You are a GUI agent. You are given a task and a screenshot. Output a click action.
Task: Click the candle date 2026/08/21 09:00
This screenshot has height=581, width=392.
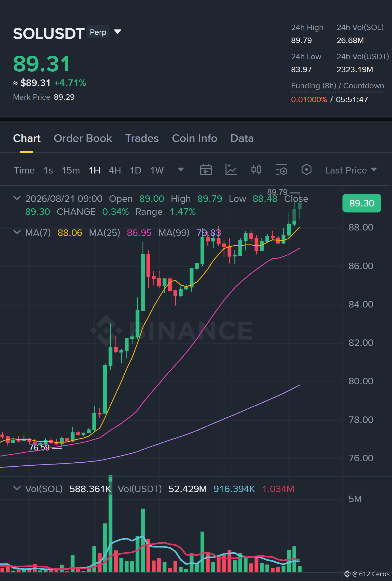tap(64, 199)
